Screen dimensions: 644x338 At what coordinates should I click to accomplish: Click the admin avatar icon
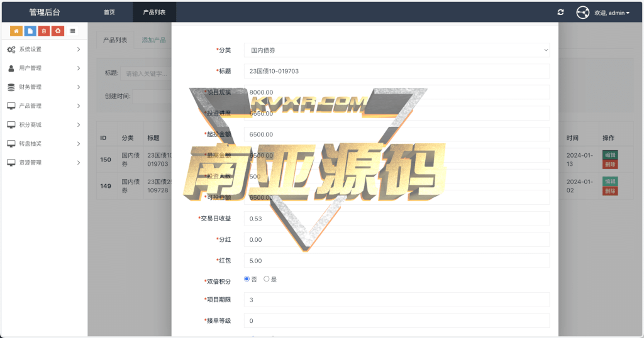pyautogui.click(x=583, y=13)
